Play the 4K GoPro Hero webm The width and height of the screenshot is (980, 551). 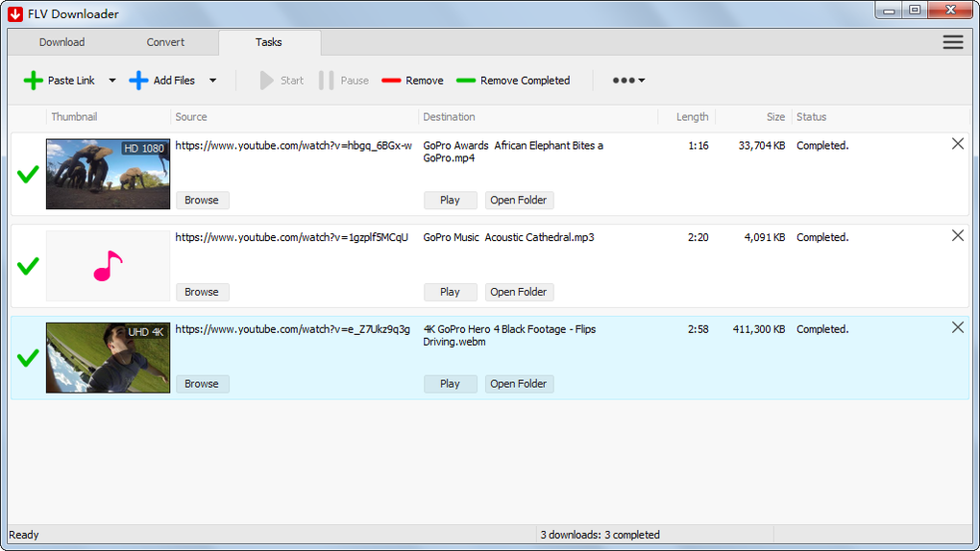coord(450,384)
